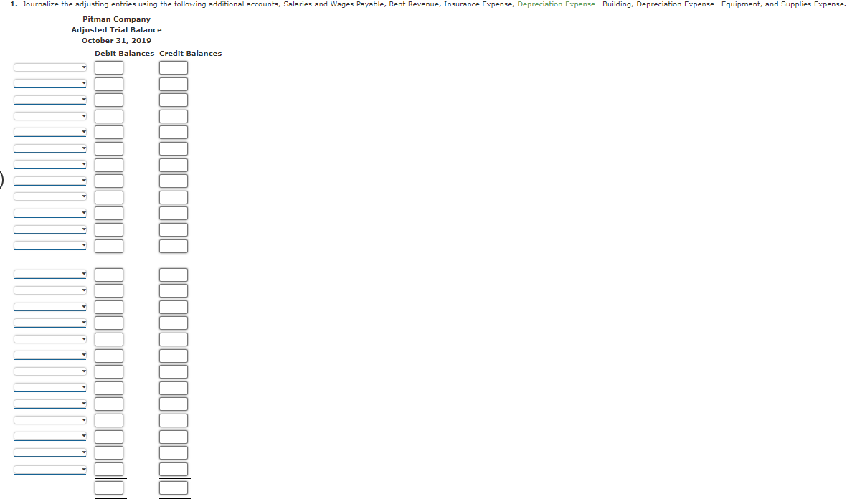Open the final account dropdown above the totals
This screenshot has width=847, height=504.
coord(50,470)
